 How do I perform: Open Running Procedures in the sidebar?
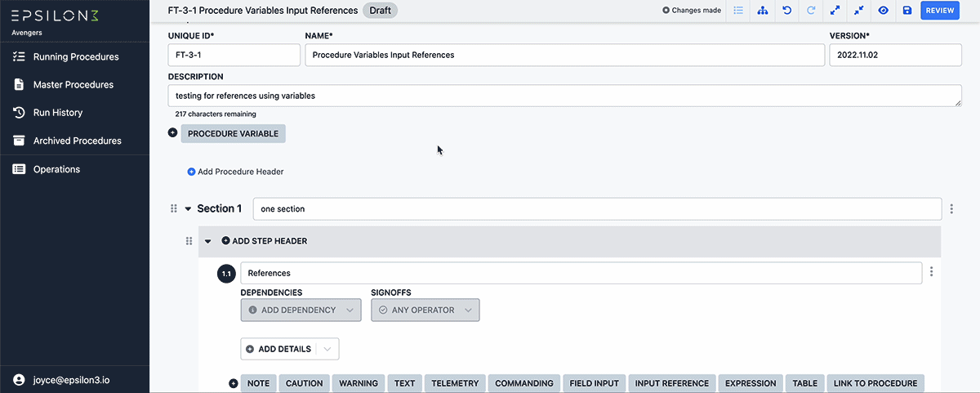coord(74,57)
